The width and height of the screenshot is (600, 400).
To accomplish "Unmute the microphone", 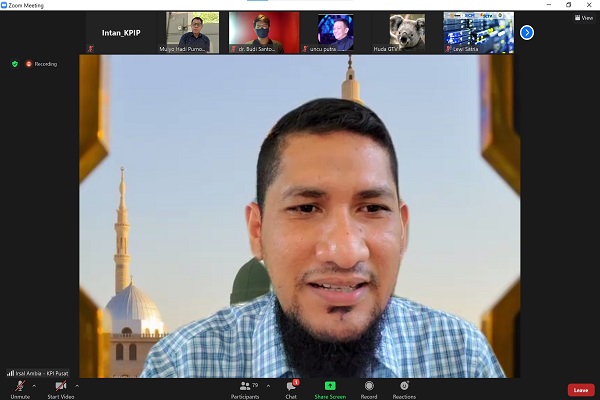I will click(x=18, y=387).
